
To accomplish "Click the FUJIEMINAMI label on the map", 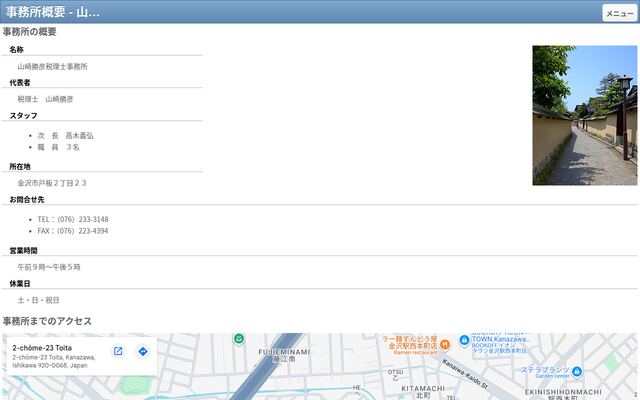I will tap(284, 352).
